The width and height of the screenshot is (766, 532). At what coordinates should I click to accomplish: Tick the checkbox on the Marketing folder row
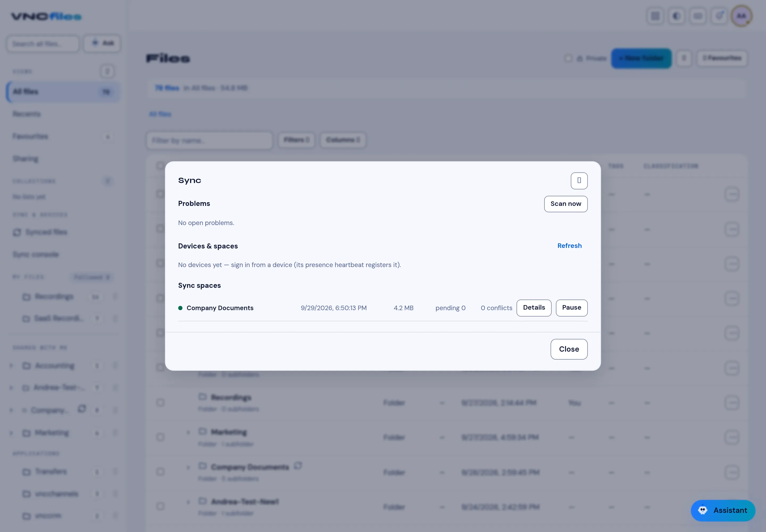[x=160, y=437]
